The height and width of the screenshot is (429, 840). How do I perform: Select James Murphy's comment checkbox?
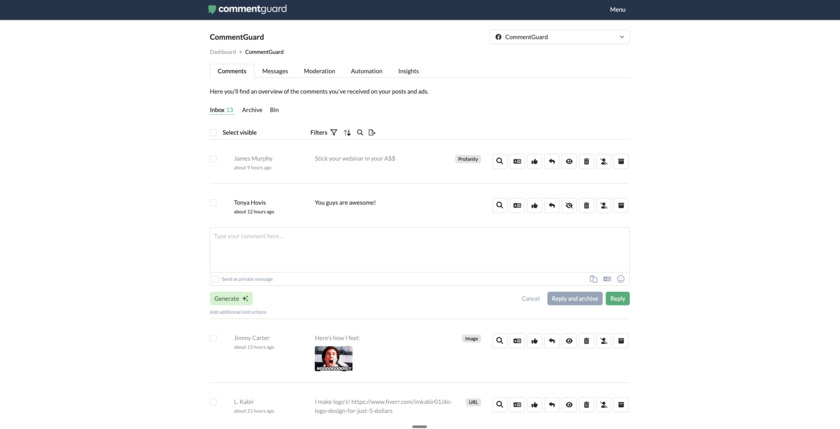(x=213, y=159)
